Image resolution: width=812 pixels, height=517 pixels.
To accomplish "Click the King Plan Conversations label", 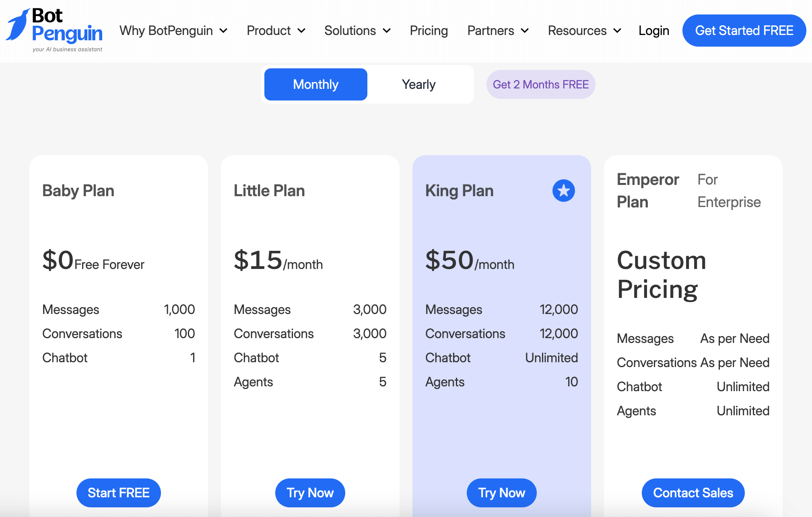I will coord(465,334).
